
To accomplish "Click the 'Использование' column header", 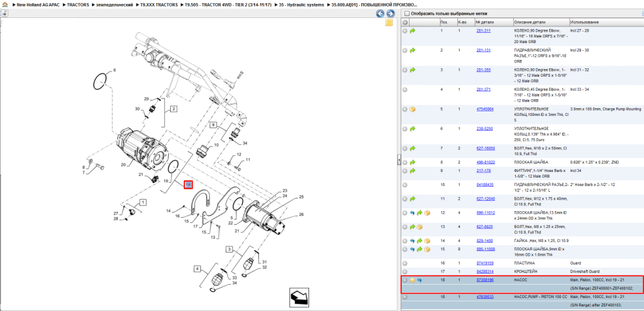I will coord(606,22).
